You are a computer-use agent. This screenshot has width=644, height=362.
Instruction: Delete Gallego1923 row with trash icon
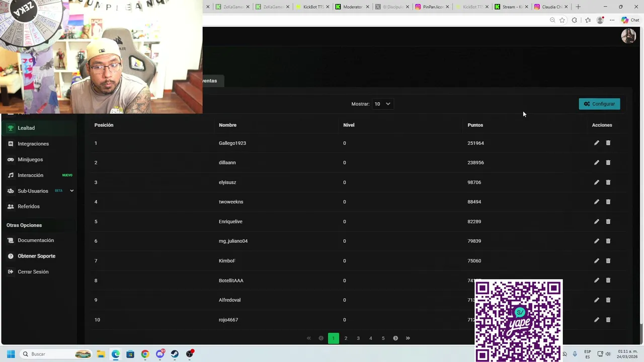(608, 143)
